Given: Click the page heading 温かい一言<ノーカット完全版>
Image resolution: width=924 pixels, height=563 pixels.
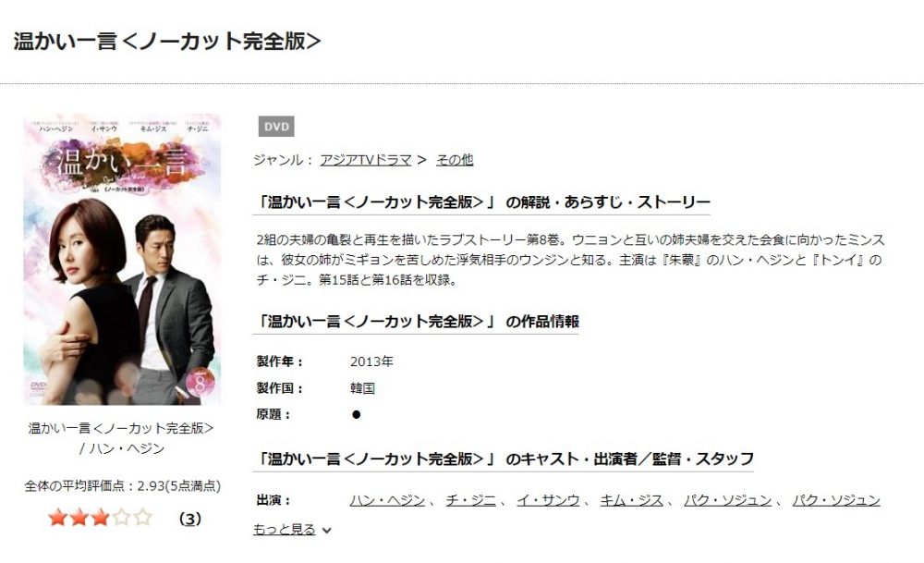Looking at the screenshot, I should (167, 42).
